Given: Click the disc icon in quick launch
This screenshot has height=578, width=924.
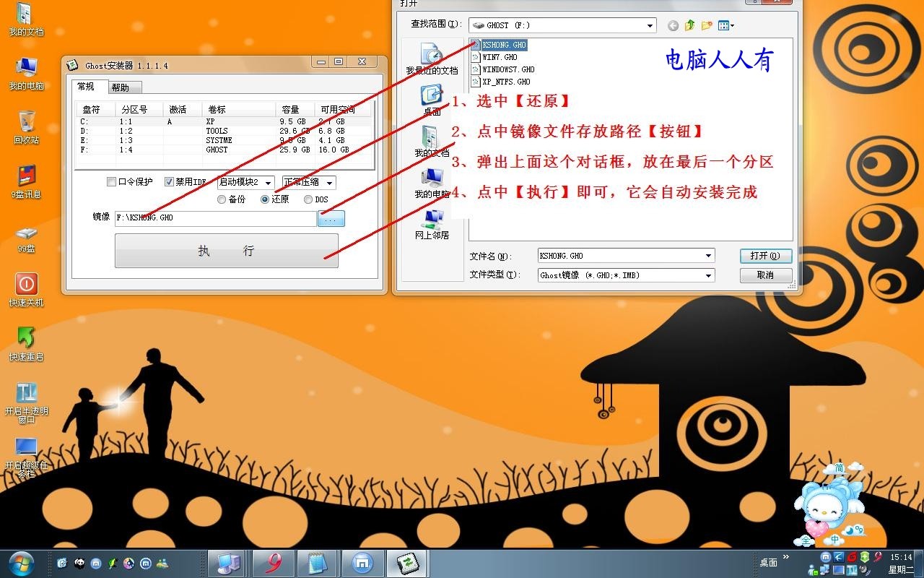Looking at the screenshot, I should 128,563.
